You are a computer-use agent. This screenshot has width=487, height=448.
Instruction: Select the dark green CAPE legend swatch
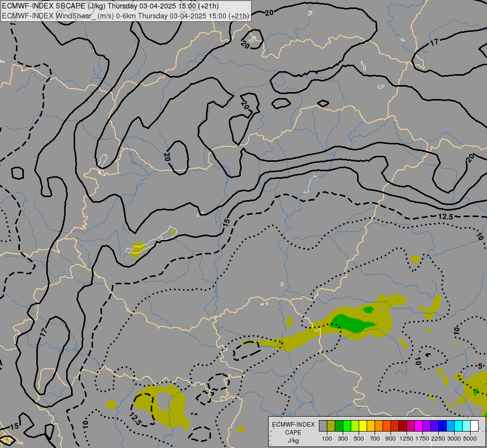pos(339,426)
